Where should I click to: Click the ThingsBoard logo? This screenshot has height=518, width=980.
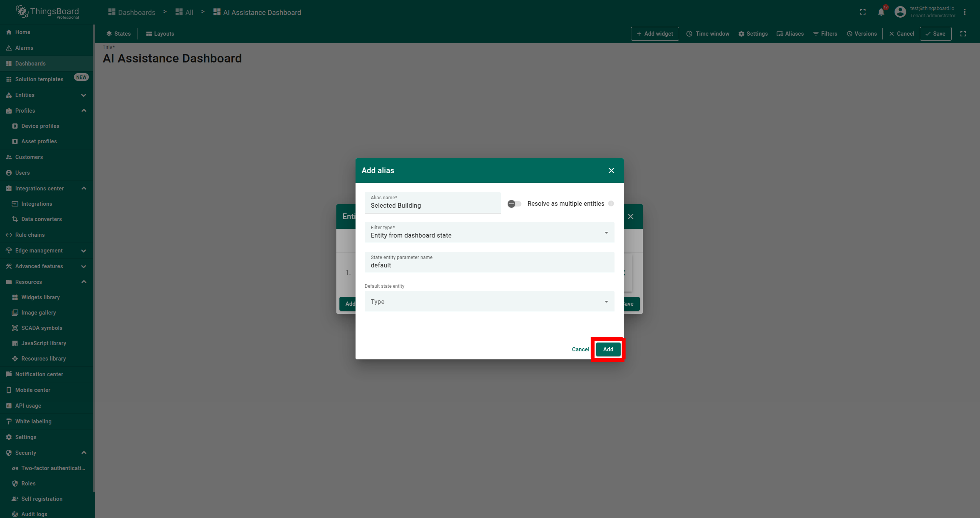pyautogui.click(x=47, y=12)
